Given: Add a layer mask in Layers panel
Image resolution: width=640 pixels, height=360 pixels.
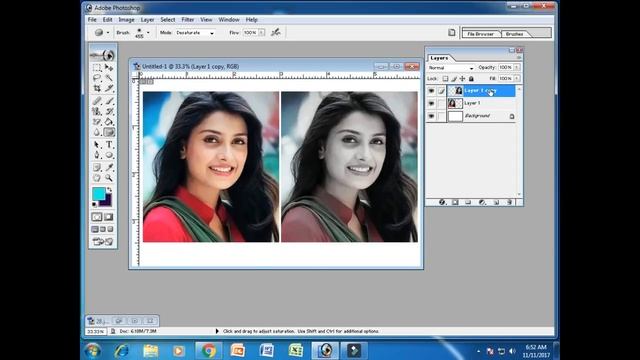Looking at the screenshot, I should 455,202.
